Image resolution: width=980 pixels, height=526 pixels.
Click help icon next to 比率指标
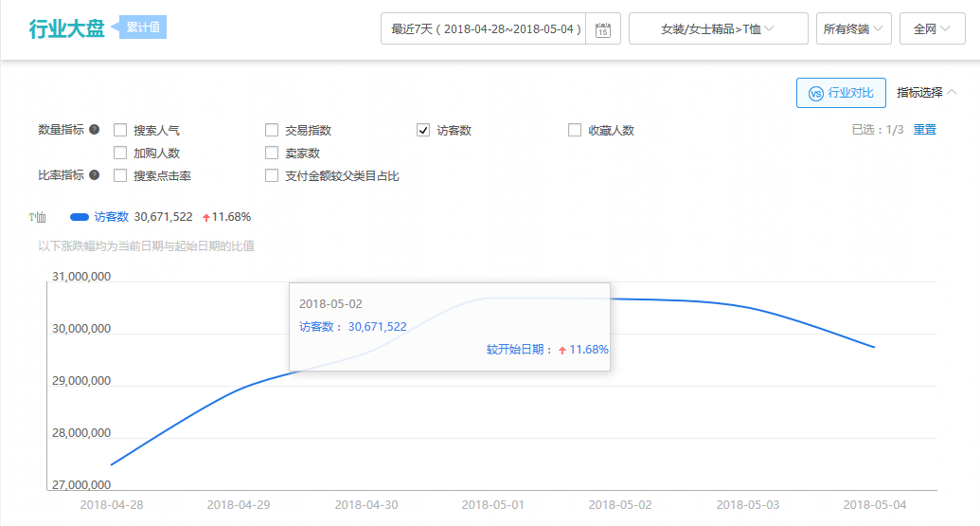(x=95, y=175)
